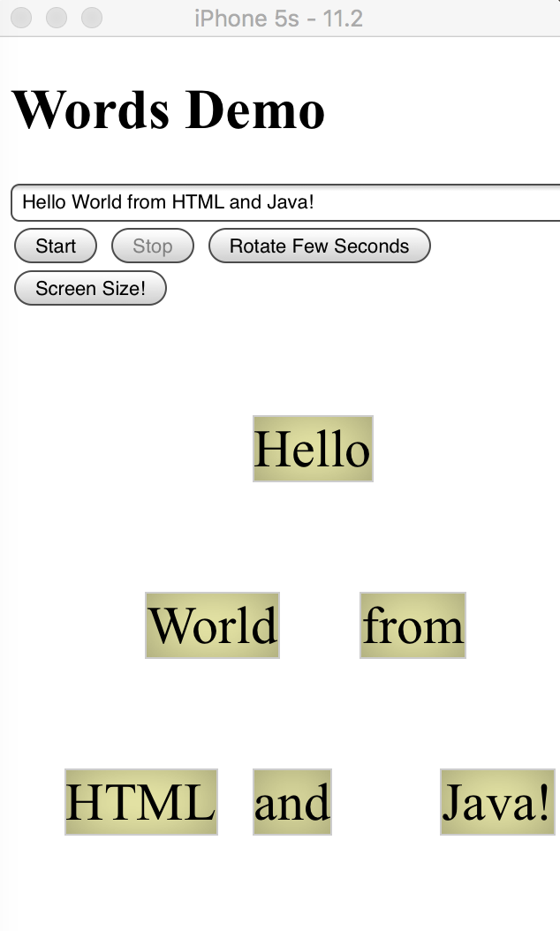Image resolution: width=560 pixels, height=931 pixels.
Task: Click the Words Demo heading
Action: point(168,110)
